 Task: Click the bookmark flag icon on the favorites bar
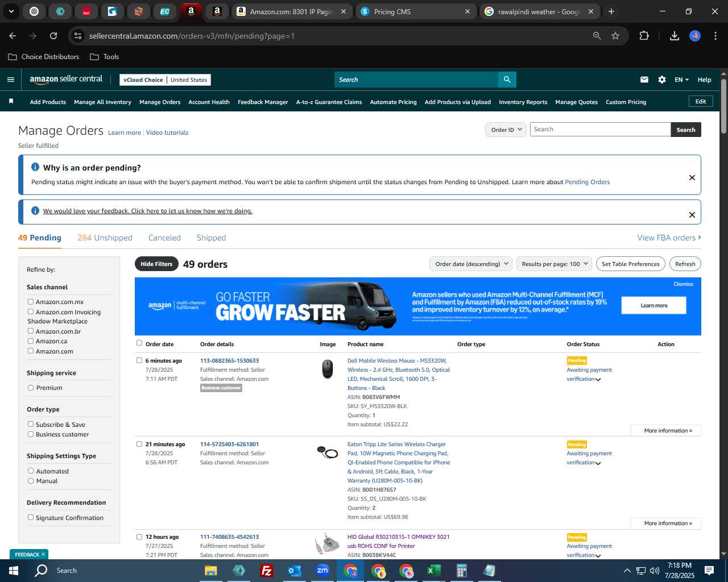coord(11,101)
